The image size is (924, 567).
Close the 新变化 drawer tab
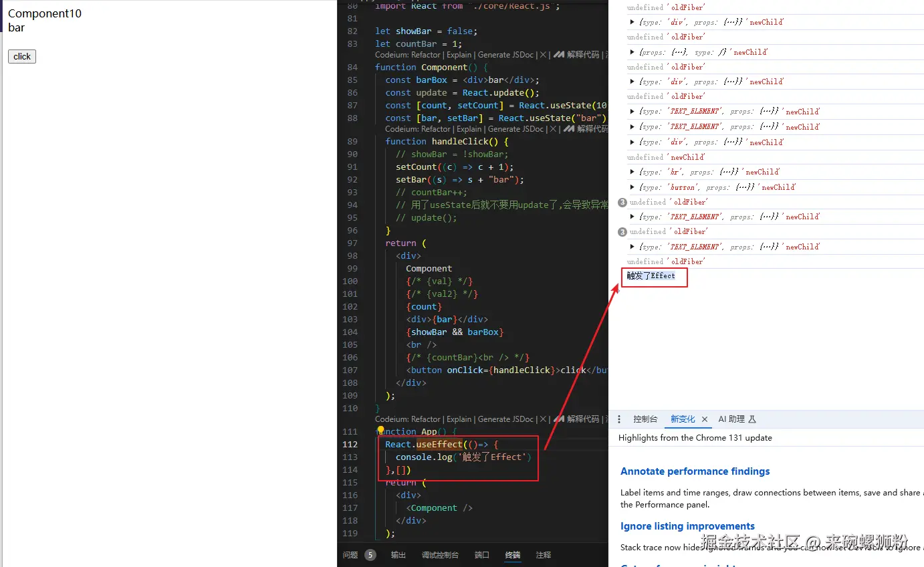coord(705,419)
